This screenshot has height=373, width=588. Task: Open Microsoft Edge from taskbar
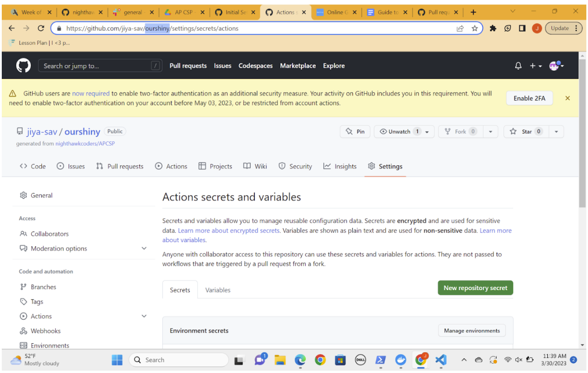pos(300,360)
